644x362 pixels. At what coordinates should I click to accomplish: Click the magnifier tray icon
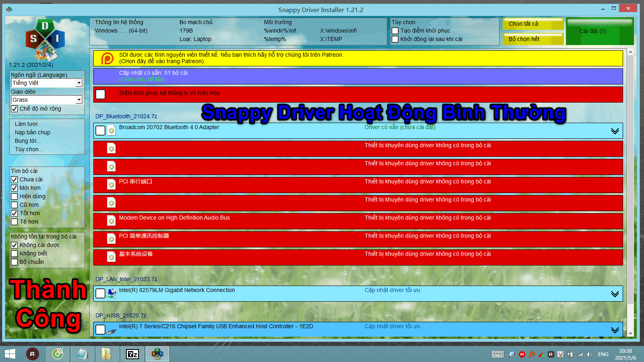(532, 354)
